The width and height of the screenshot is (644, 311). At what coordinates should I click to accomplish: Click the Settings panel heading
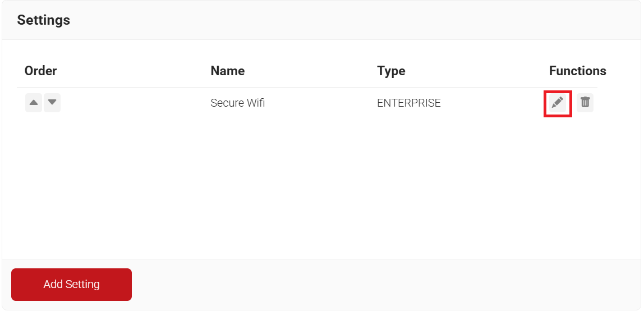pos(44,20)
